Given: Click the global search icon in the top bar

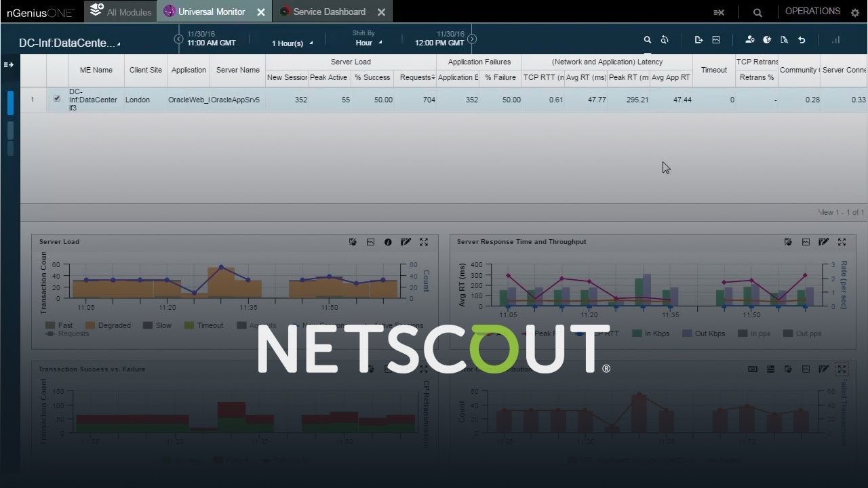Looking at the screenshot, I should [x=757, y=12].
